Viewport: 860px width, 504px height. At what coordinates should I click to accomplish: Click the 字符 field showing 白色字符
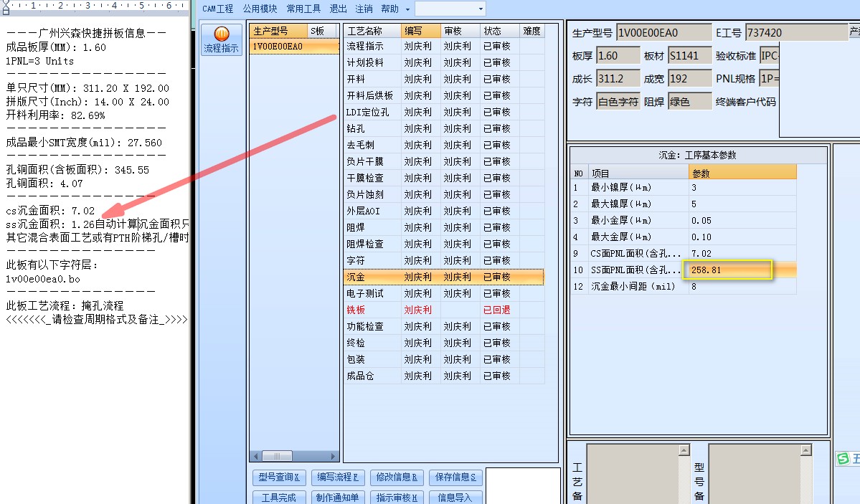point(618,102)
